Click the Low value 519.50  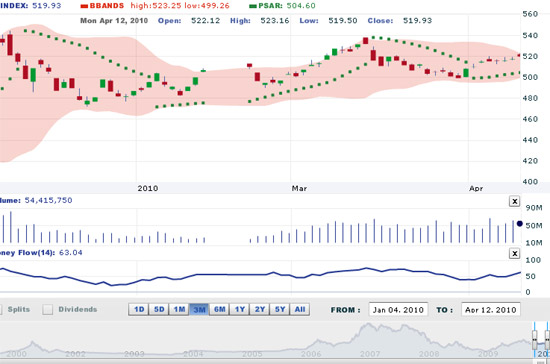tap(343, 21)
